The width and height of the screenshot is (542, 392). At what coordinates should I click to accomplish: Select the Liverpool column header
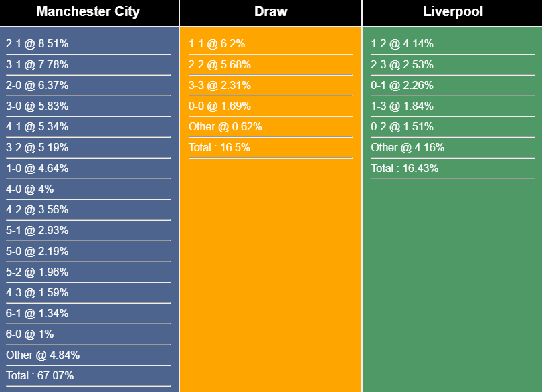point(452,12)
